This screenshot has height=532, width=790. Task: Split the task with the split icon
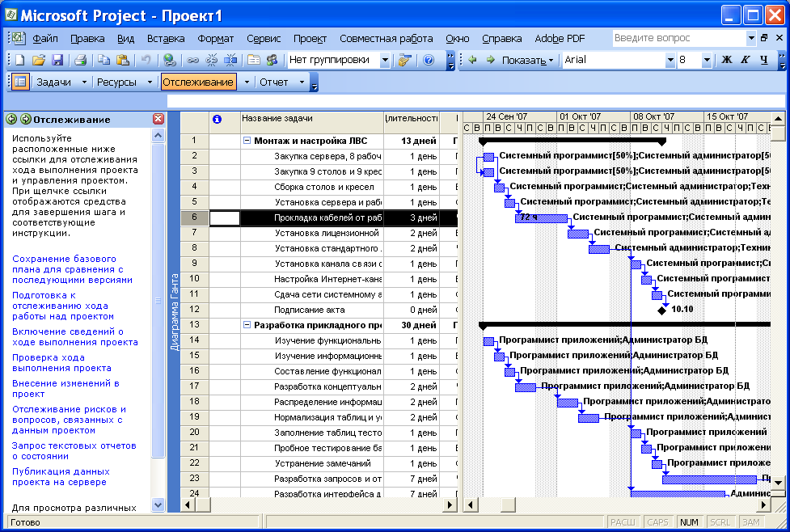230,61
